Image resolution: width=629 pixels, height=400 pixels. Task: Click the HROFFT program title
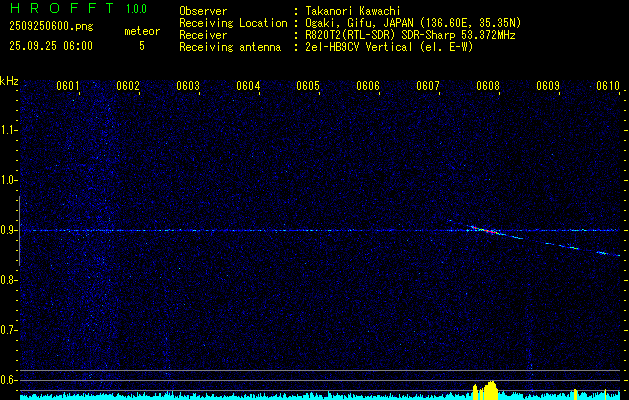click(x=62, y=8)
